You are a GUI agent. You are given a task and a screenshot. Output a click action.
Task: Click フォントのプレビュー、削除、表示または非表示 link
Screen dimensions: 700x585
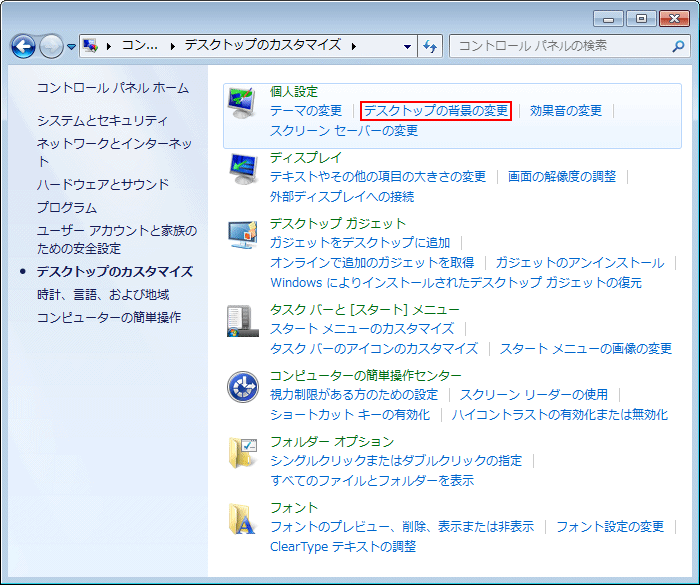[x=402, y=526]
